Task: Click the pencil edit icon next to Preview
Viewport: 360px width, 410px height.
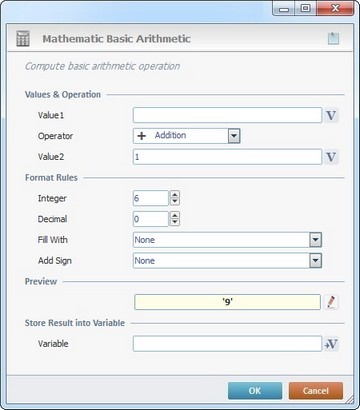Action: 331,302
